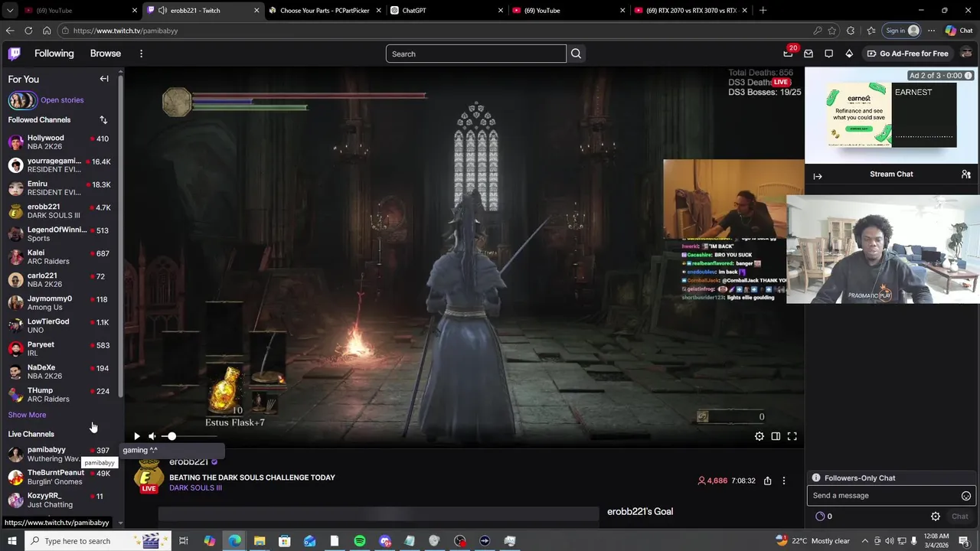The image size is (980, 551).
Task: Open LowTierGod UNO channel
Action: [61, 326]
